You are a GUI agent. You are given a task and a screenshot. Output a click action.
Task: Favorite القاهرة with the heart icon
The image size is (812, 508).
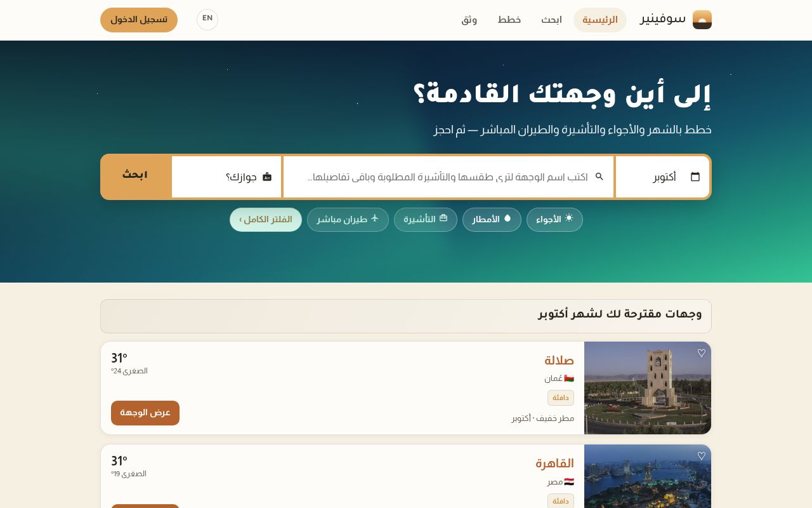click(x=701, y=456)
